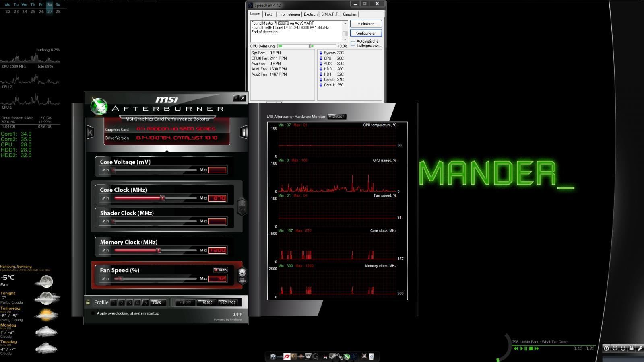Toggle the clock link button between Core and Shader
The height and width of the screenshot is (362, 644).
point(242,207)
